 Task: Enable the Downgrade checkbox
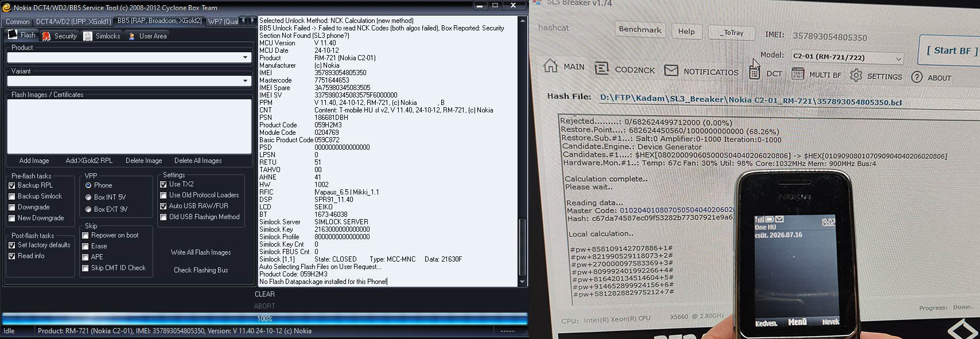tap(11, 207)
